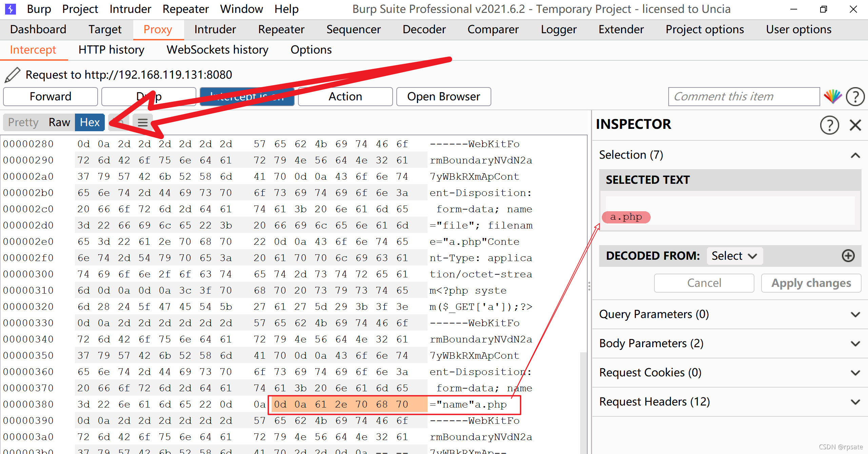868x454 pixels.
Task: Open the Action button menu
Action: [x=346, y=97]
